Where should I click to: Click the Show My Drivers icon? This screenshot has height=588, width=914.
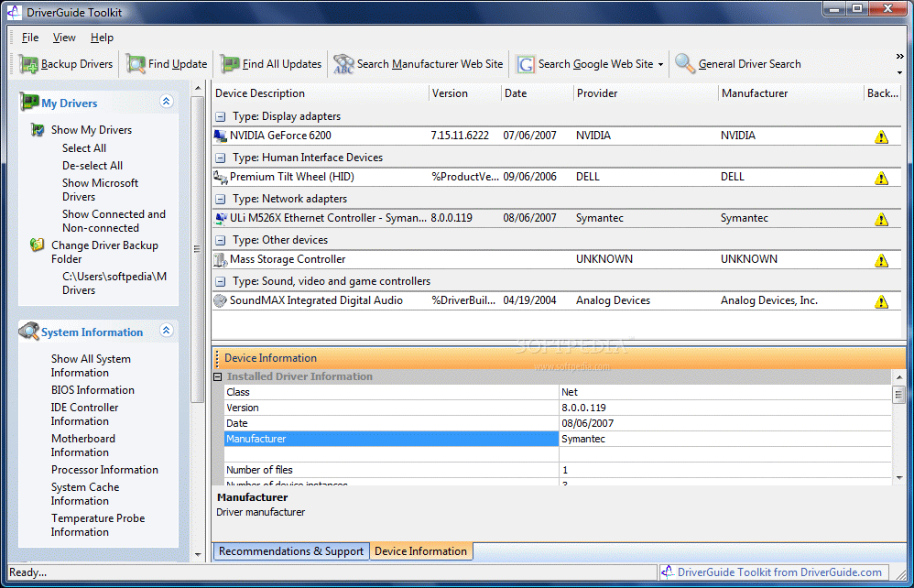pos(38,129)
